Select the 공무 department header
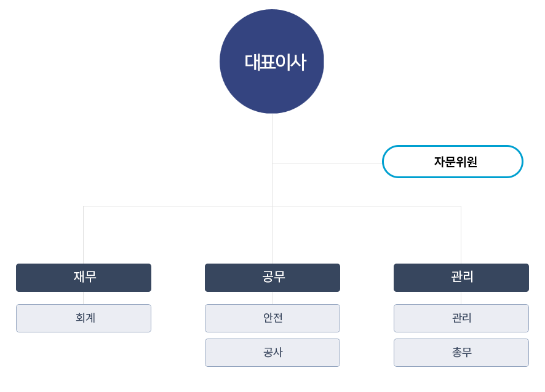545x392 pixels. 272,278
